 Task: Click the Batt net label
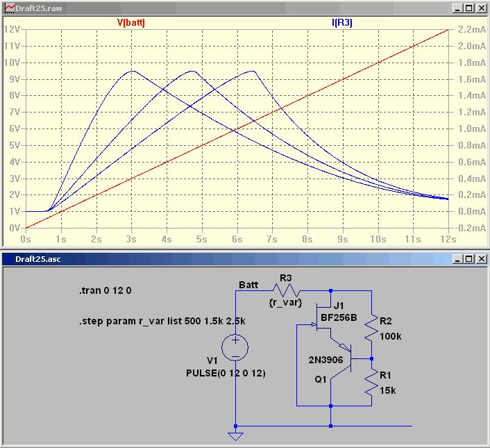click(x=248, y=285)
